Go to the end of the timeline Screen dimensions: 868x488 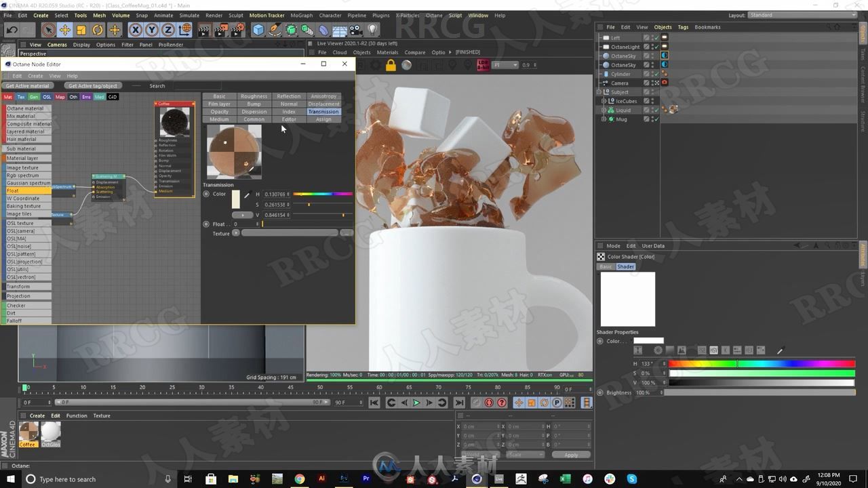pos(459,403)
